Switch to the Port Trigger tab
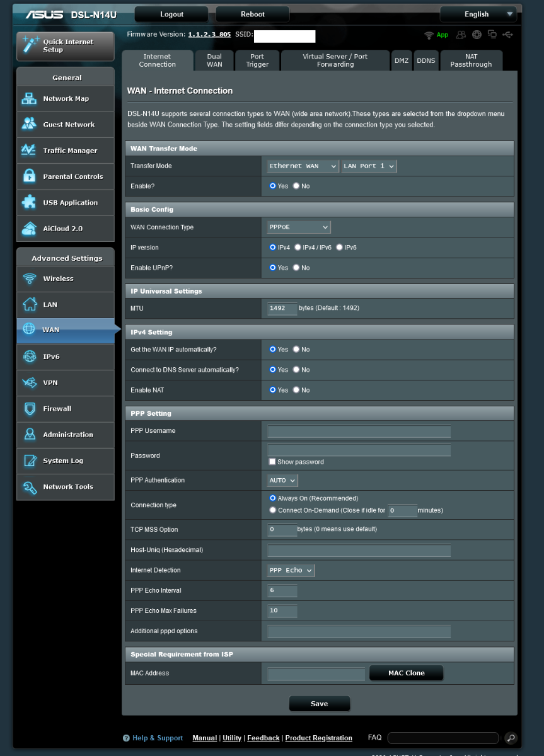The height and width of the screenshot is (756, 544). (257, 60)
